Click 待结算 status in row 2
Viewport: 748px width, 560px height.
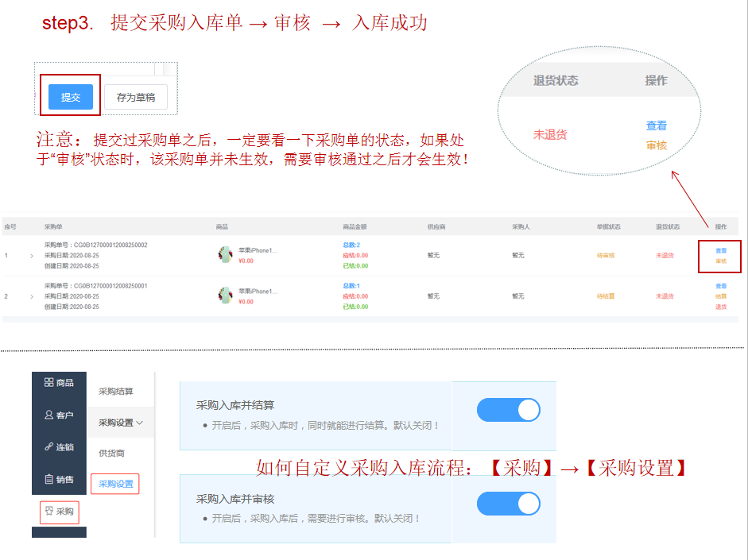coord(606,296)
